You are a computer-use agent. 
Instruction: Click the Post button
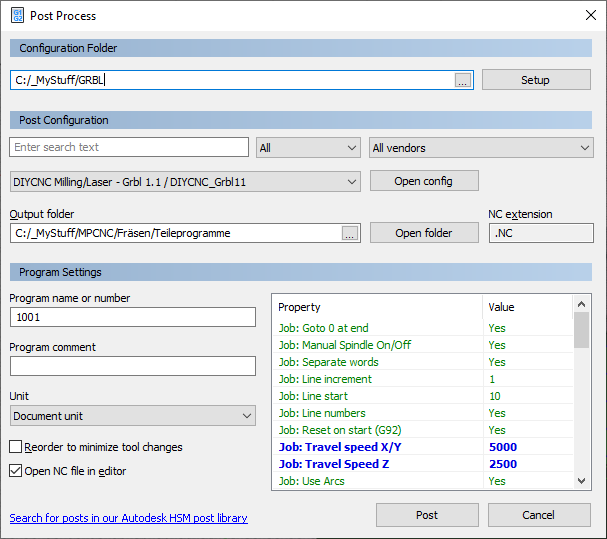pos(427,515)
